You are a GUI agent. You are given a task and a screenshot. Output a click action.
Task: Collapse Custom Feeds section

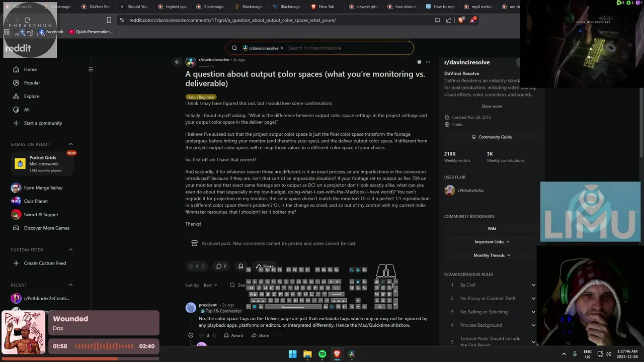(x=70, y=250)
